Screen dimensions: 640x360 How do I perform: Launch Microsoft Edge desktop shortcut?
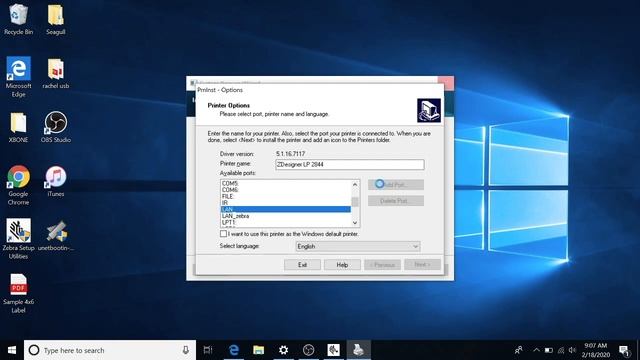18,77
